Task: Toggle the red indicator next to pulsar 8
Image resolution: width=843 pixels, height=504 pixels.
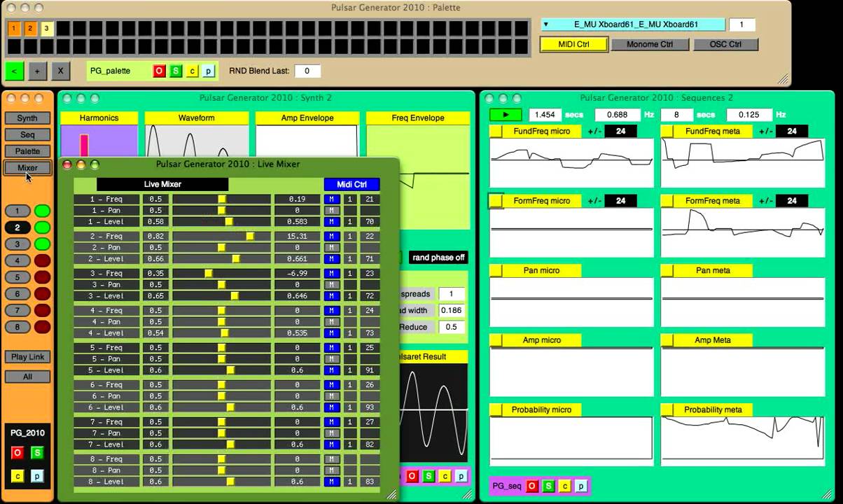Action: coord(43,327)
